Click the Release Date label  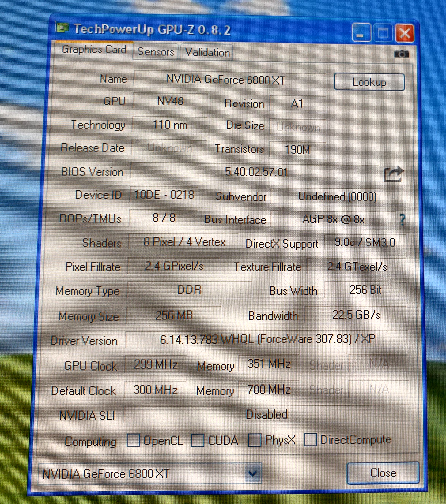coord(93,148)
